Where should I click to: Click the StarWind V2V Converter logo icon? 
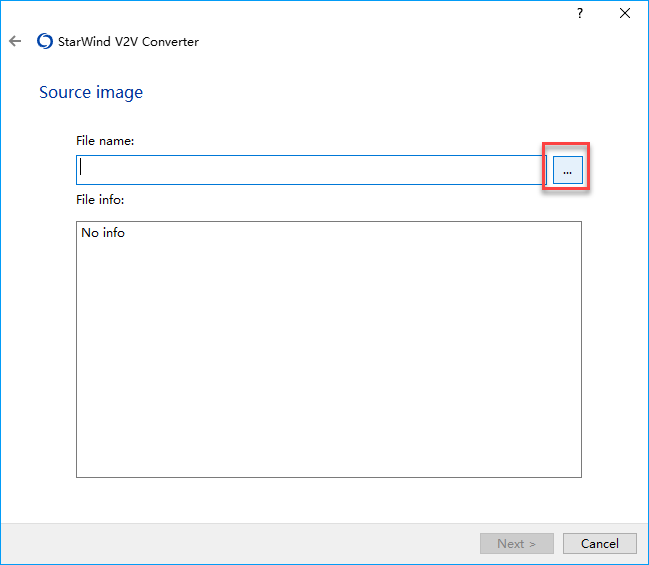(45, 41)
